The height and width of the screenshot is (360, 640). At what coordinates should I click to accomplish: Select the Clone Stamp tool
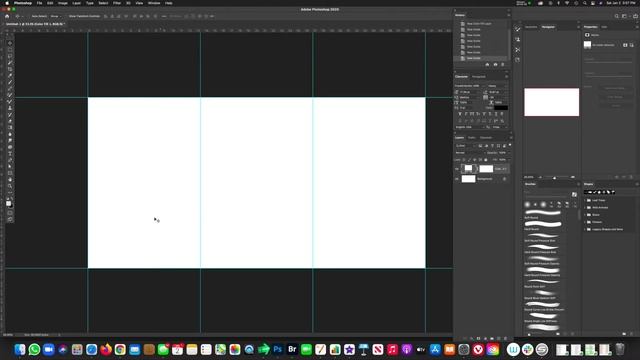(x=10, y=108)
